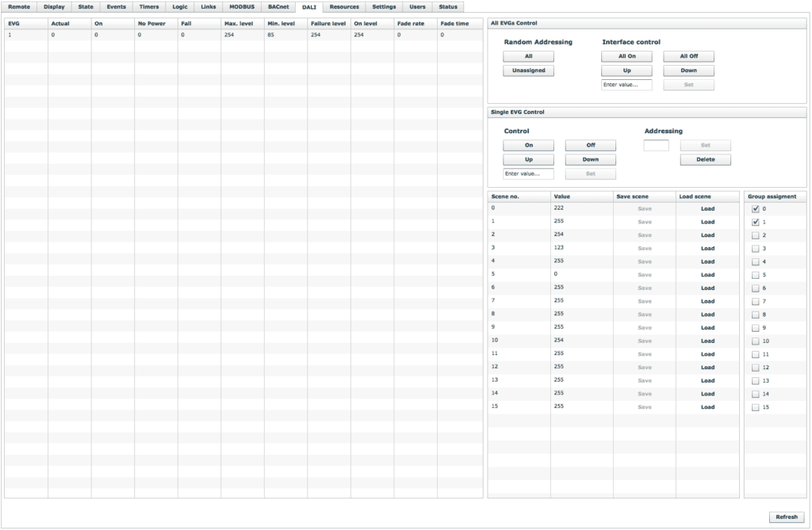Uncheck group assignment 0 checkbox
Screen dimensions: 812x530
755,209
